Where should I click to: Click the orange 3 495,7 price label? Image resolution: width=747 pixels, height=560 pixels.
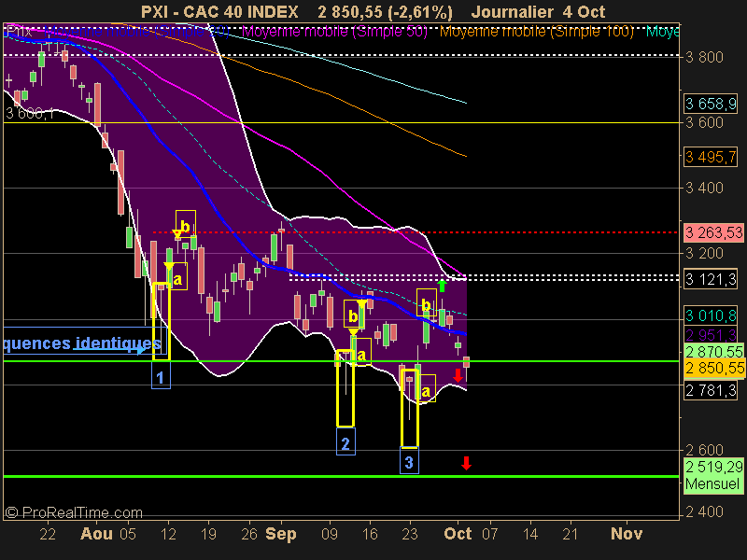tap(711, 157)
